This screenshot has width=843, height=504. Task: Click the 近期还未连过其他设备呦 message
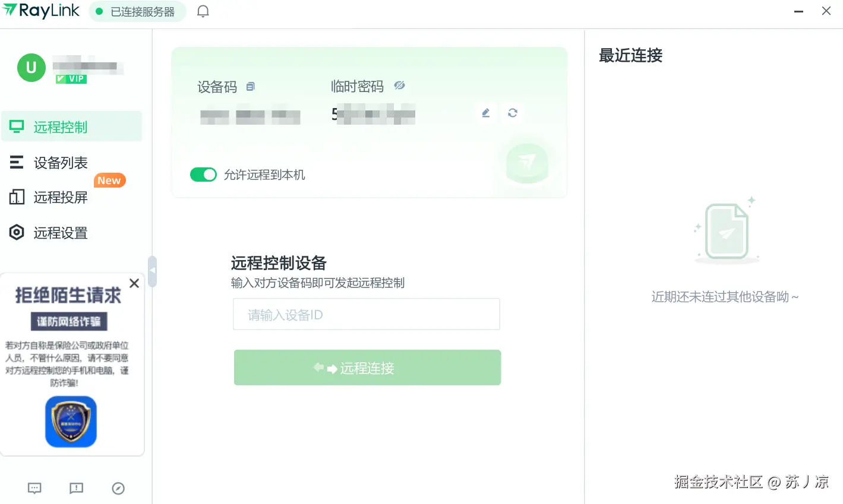tap(725, 297)
